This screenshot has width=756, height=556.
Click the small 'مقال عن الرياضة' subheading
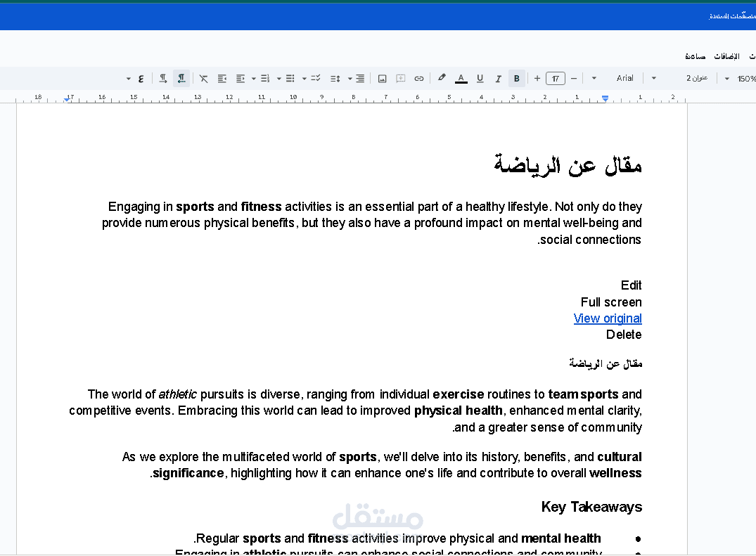point(606,363)
